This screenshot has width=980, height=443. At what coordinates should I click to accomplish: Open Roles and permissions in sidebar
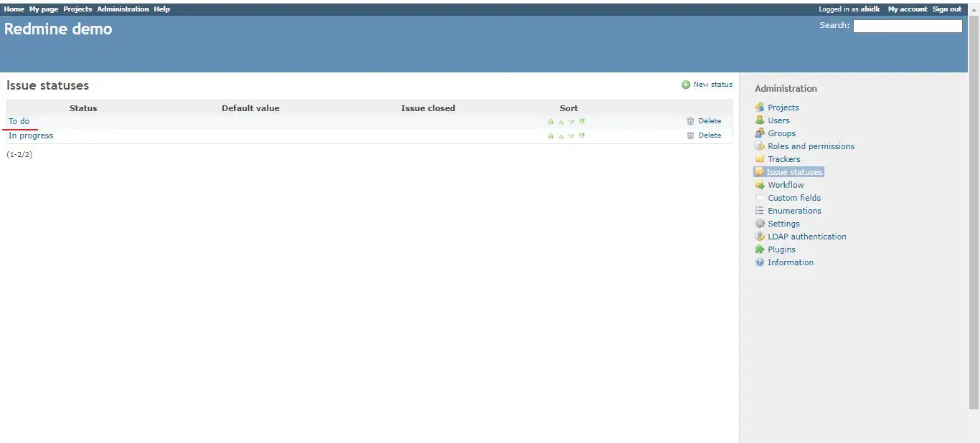pyautogui.click(x=811, y=146)
